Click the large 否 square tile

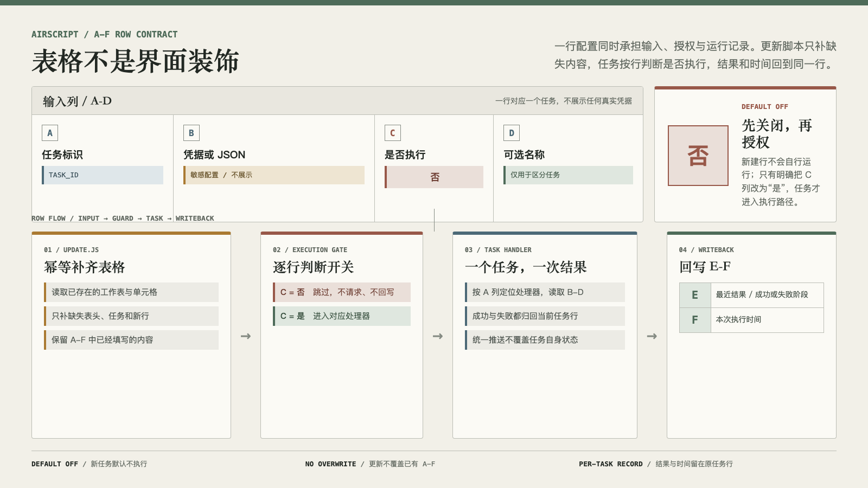(x=698, y=156)
